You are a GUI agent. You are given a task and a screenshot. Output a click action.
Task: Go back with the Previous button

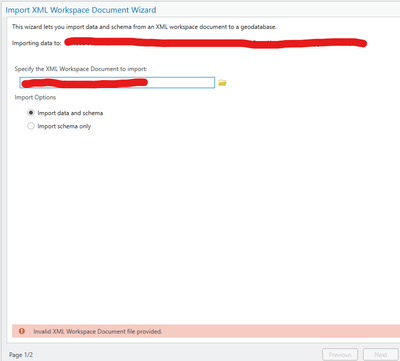(x=340, y=354)
